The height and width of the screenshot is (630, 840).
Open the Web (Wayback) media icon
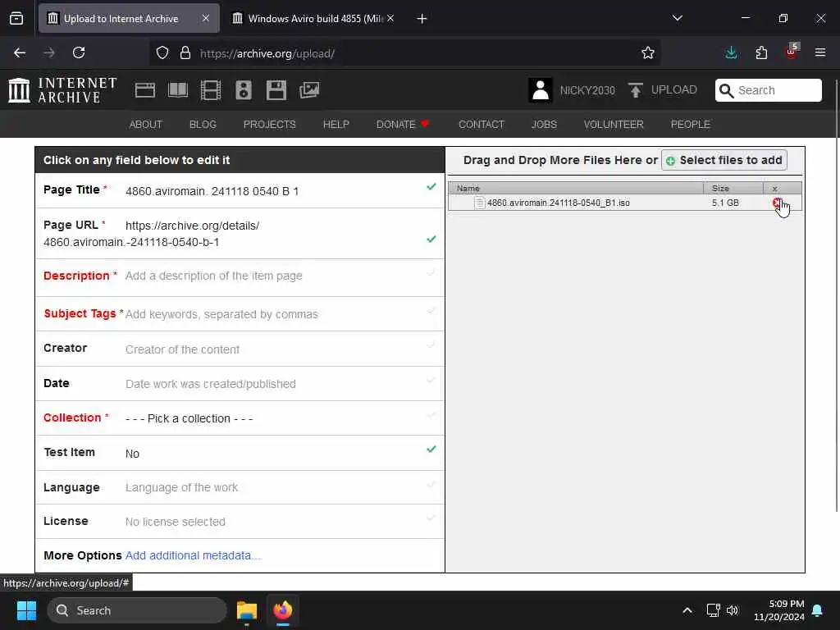[x=144, y=90]
